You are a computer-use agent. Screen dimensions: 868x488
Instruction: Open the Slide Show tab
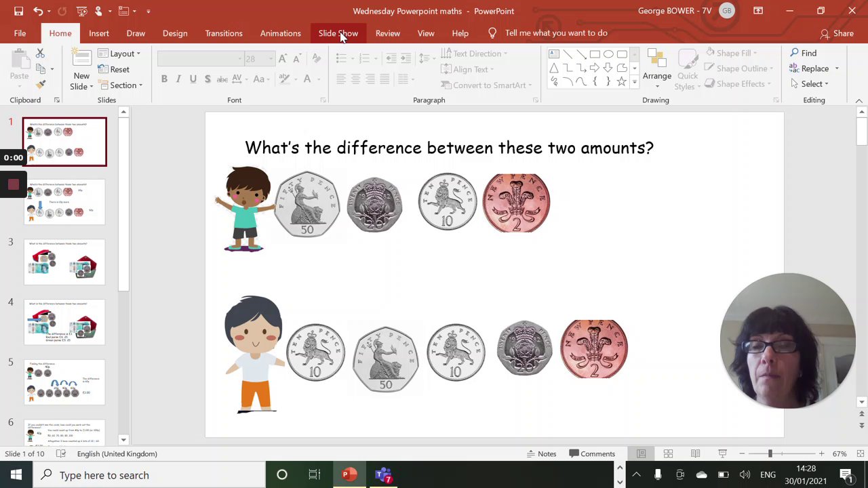(x=338, y=33)
